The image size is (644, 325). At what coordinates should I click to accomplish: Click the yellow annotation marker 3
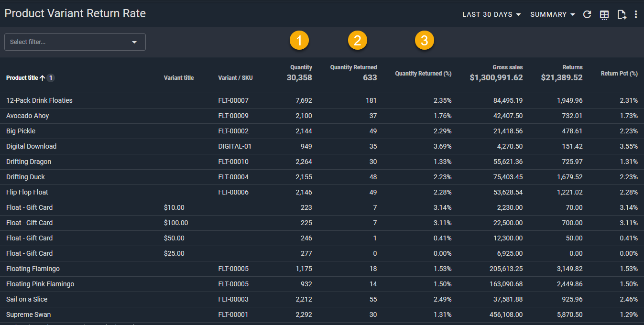424,41
